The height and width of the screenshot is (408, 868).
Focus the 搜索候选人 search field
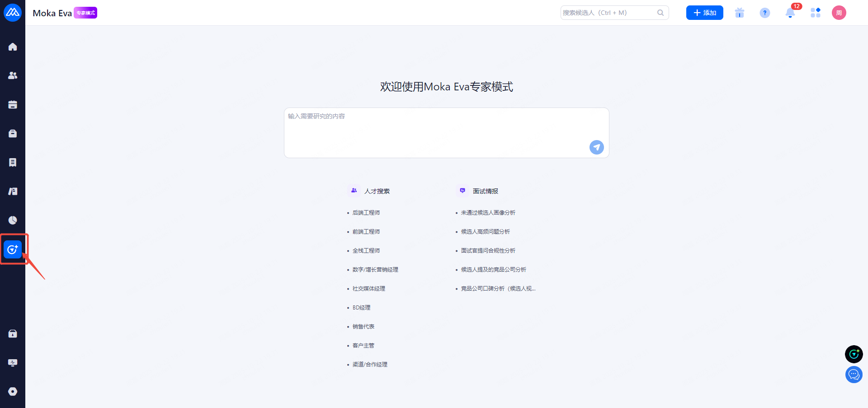[x=608, y=13]
